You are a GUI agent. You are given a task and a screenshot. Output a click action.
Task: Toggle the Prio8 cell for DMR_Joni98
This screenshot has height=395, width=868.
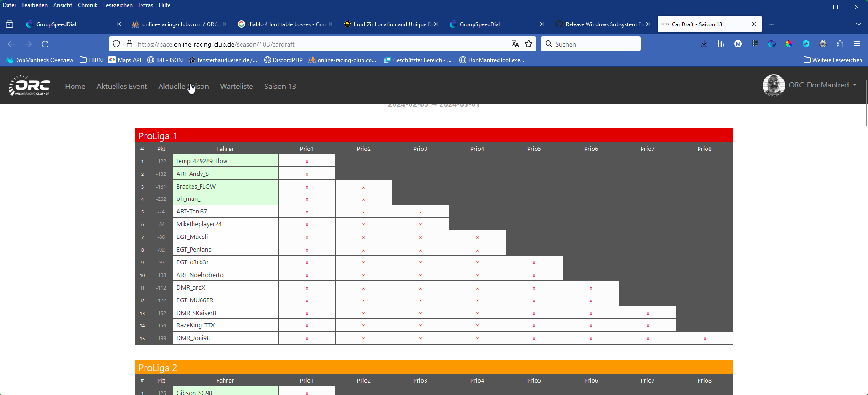tap(704, 338)
